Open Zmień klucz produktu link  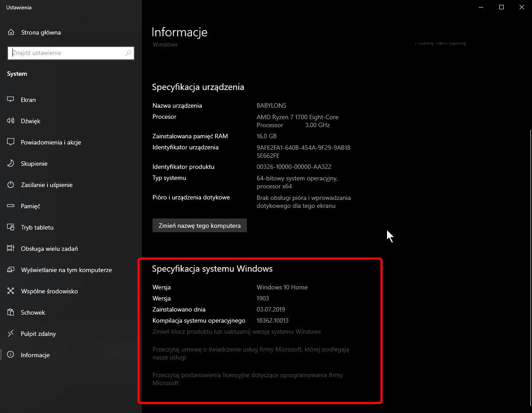coord(236,331)
